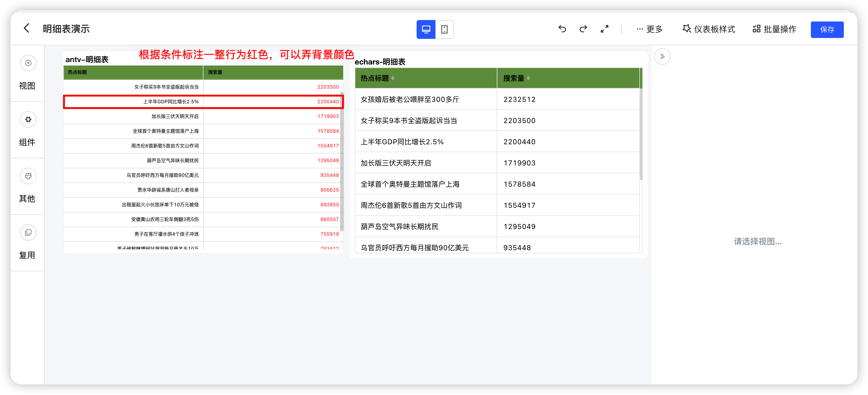Collapse the right panel via the chevron
The height and width of the screenshot is (395, 868).
pyautogui.click(x=662, y=57)
